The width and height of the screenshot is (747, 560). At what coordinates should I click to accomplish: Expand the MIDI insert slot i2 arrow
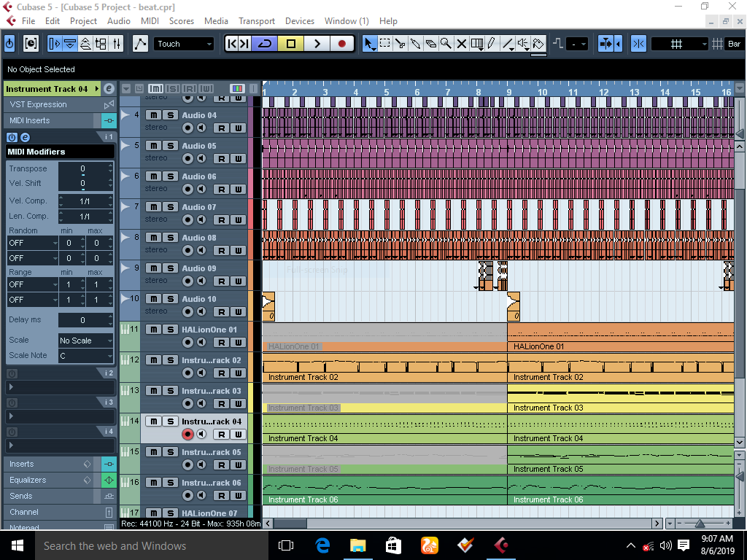12,386
